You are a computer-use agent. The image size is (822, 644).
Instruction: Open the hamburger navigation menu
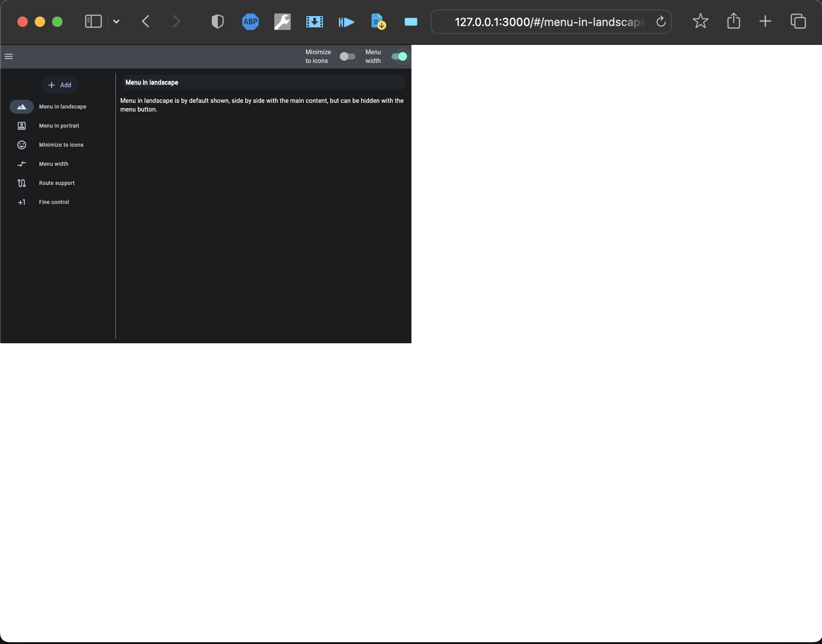9,56
